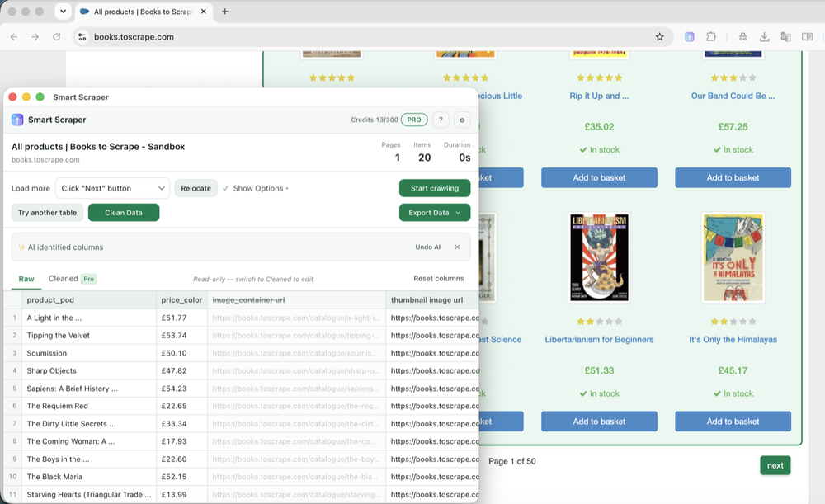Open 'Our Band Could Be ...' book link
825x504 pixels.
(x=733, y=96)
